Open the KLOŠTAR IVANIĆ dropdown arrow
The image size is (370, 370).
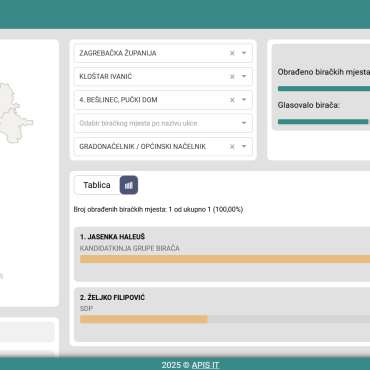(244, 77)
